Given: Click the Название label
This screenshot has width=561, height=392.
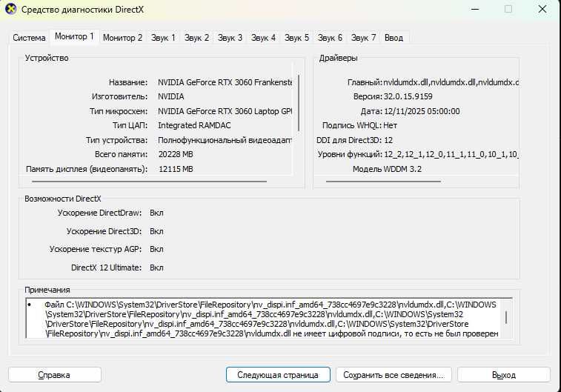Looking at the screenshot, I should click(x=128, y=82).
